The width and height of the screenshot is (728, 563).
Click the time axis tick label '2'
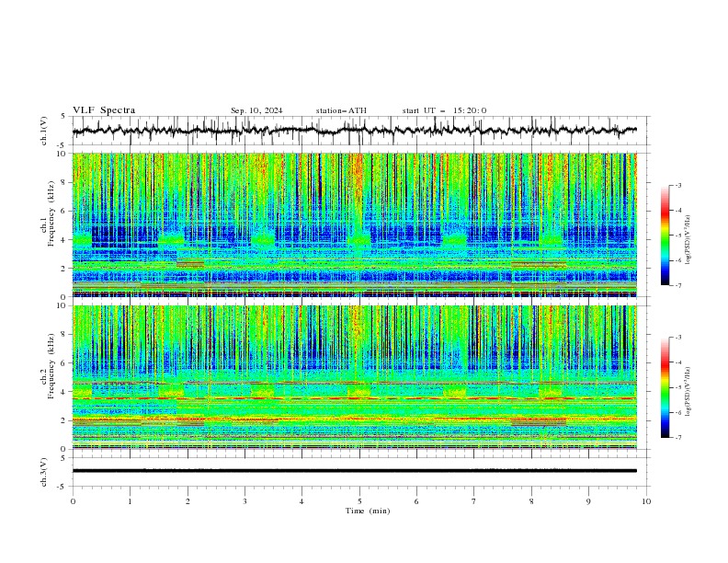point(188,501)
